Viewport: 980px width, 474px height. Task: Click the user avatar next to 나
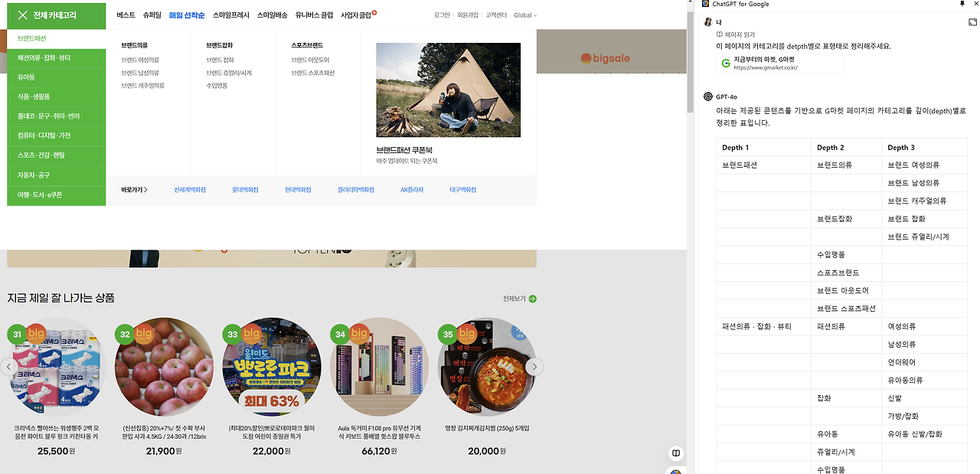coord(708,22)
